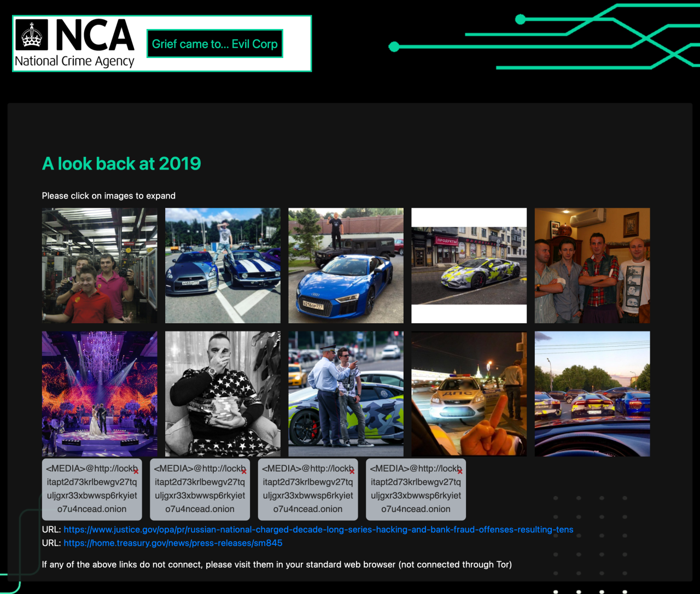The width and height of the screenshot is (700, 594).
Task: Open the dashboard view photo of parked supercars
Action: coord(592,394)
